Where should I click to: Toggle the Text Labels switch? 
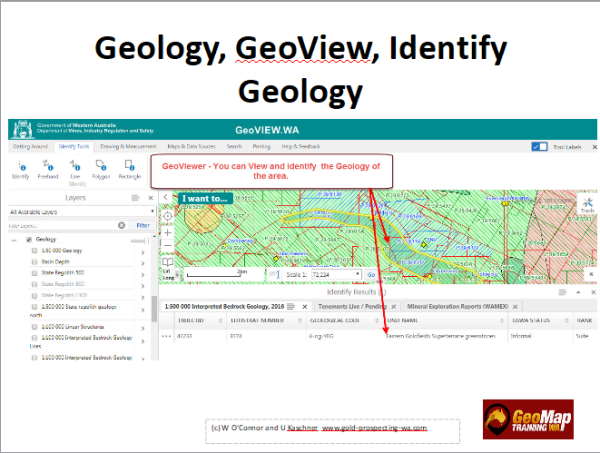coord(540,147)
